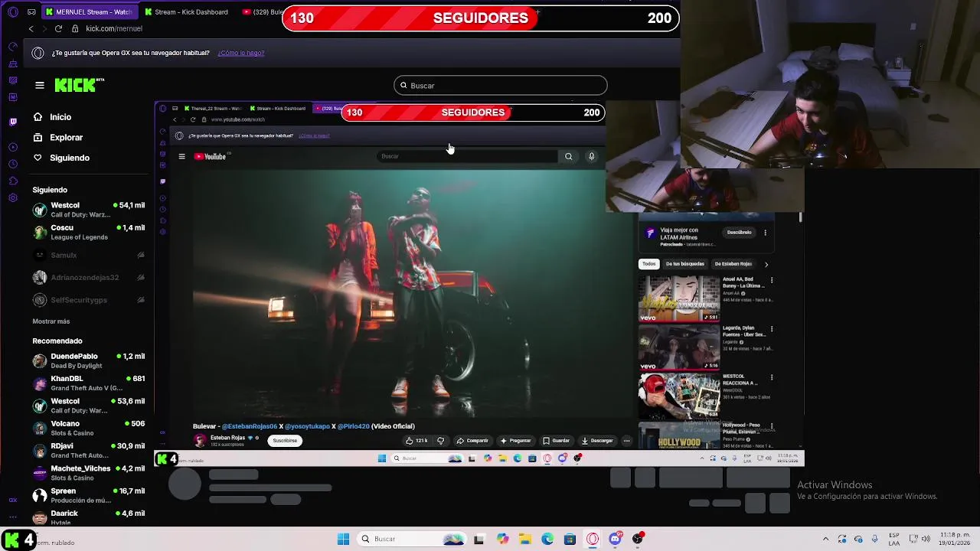Click the volume speaker tray icon

click(x=926, y=539)
